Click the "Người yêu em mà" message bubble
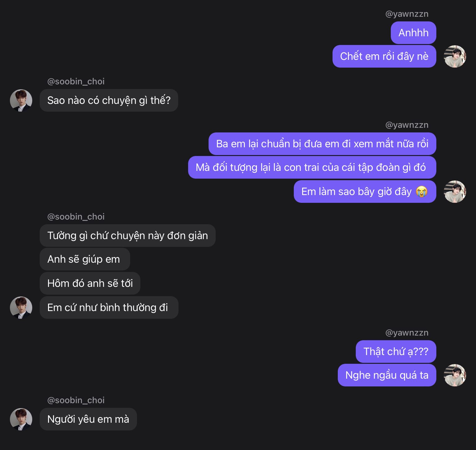Image resolution: width=476 pixels, height=450 pixels. click(88, 419)
